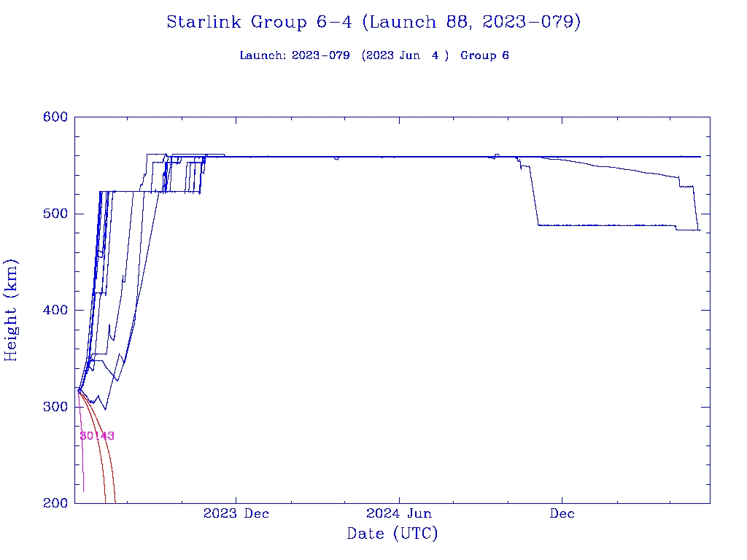This screenshot has height=560, width=747.
Task: Click the y-axis value '500'
Action: coord(55,214)
